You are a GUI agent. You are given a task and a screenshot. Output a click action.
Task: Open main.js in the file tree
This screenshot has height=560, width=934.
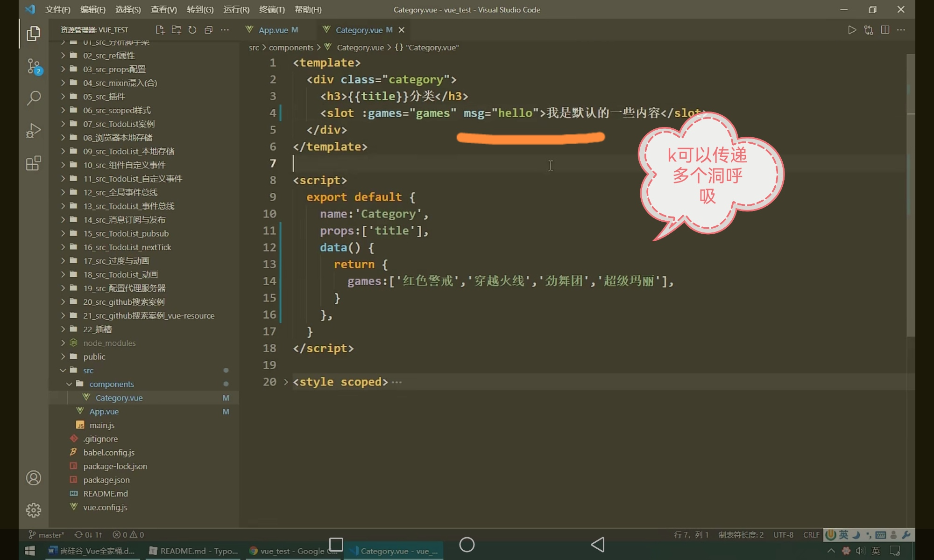coord(102,425)
